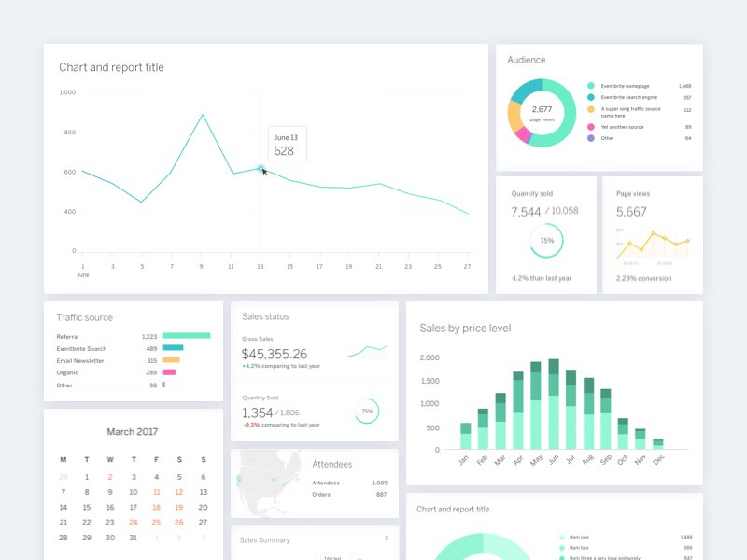Screen dimensions: 747x560
Task: Click the Gross Sales sparkline chart
Action: pyautogui.click(x=367, y=351)
